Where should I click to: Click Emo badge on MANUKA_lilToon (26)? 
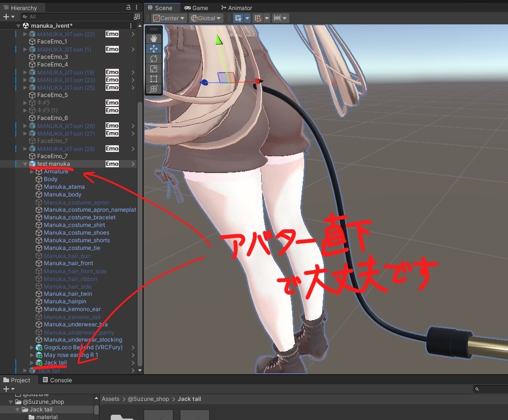[112, 126]
